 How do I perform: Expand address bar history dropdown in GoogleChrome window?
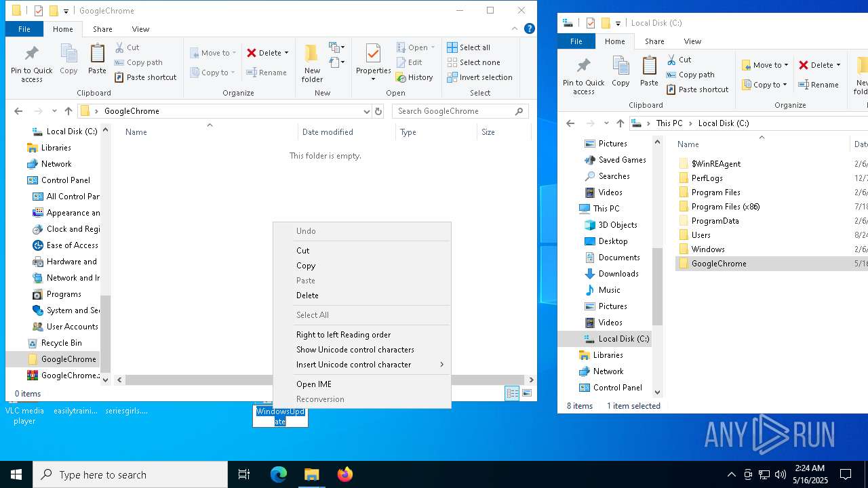coord(367,111)
